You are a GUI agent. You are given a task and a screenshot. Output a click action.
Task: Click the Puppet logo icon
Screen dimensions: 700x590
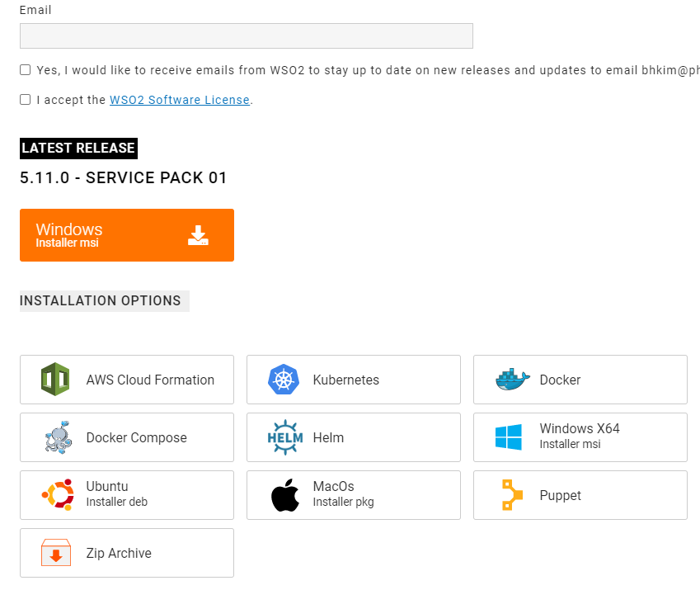512,495
